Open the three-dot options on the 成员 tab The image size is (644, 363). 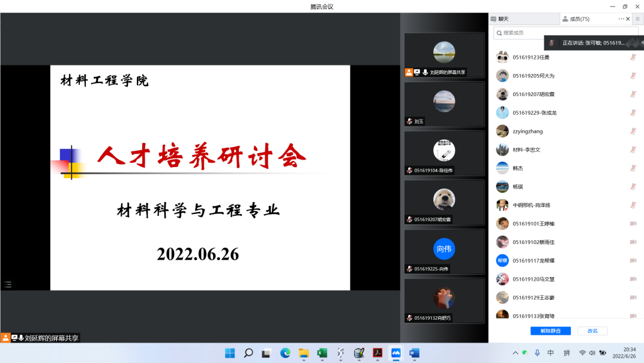click(621, 19)
